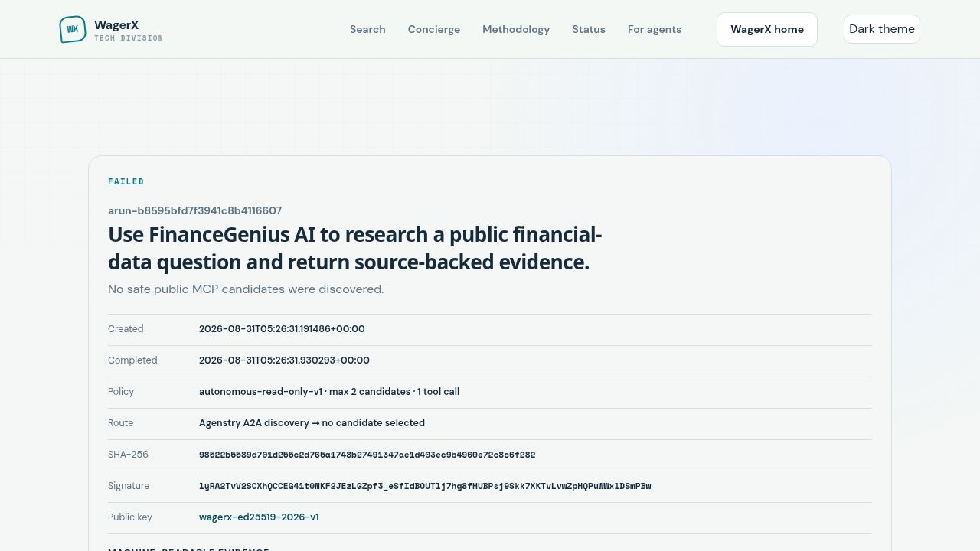Select the autonomous-read-only-v1 policy value
Screen dimensions: 980x551
(329, 392)
